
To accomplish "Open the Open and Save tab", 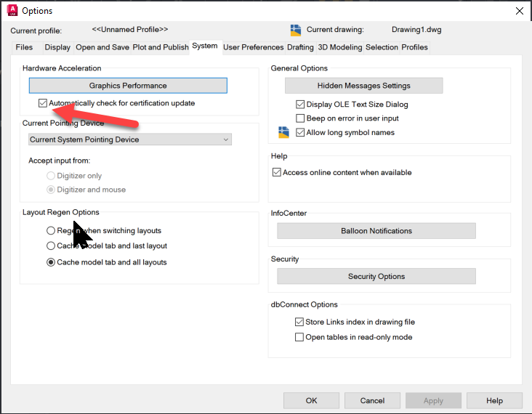I will point(102,47).
